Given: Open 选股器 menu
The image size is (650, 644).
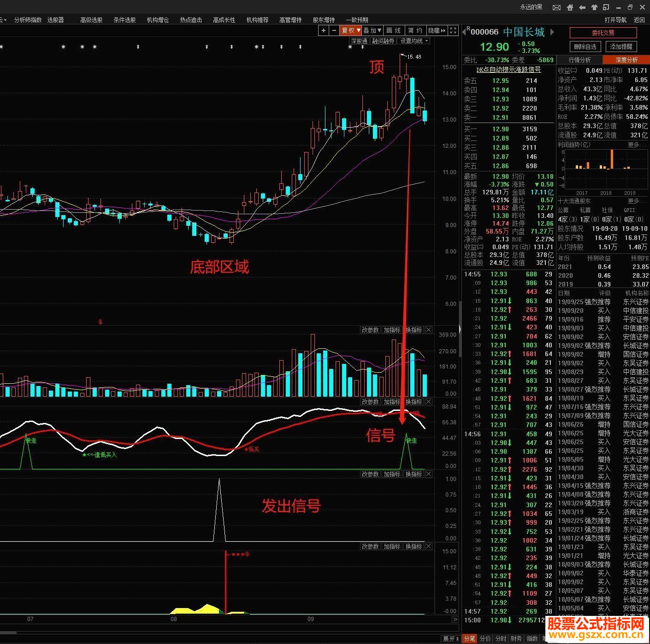Looking at the screenshot, I should pyautogui.click(x=56, y=20).
